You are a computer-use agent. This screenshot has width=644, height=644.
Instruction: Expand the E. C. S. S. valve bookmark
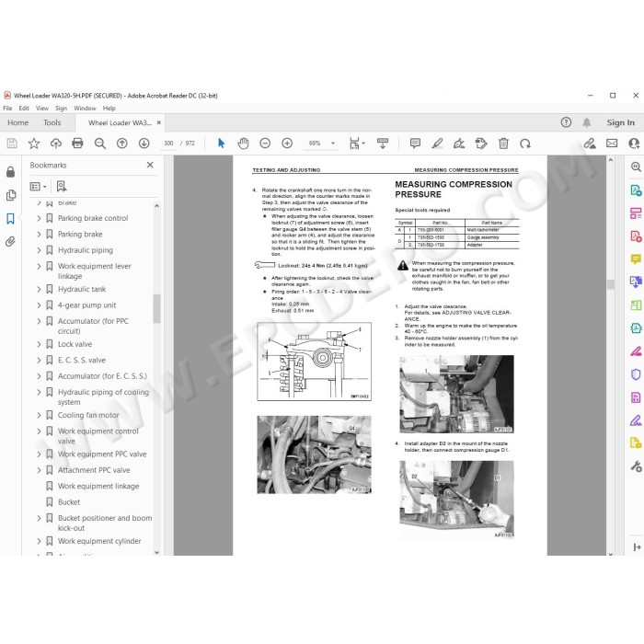39,361
